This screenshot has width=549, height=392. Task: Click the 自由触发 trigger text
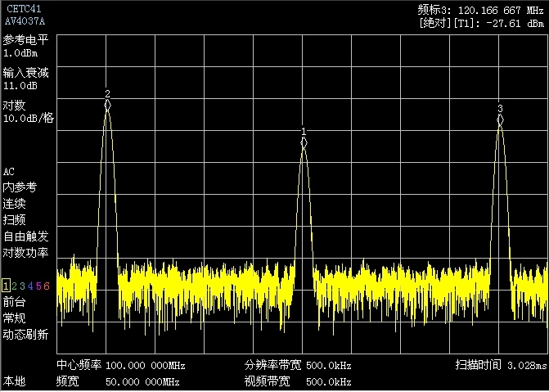[25, 237]
